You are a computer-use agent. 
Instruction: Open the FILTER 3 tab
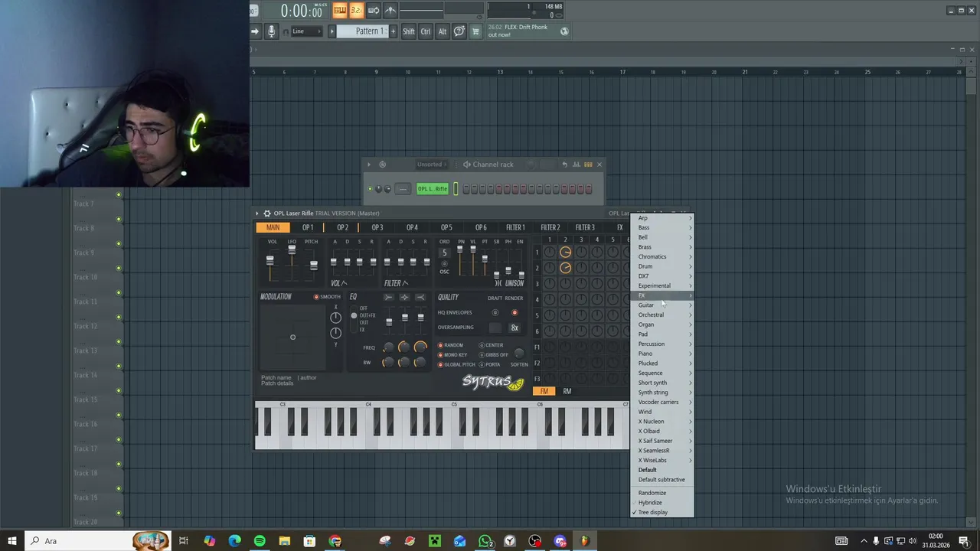(585, 227)
